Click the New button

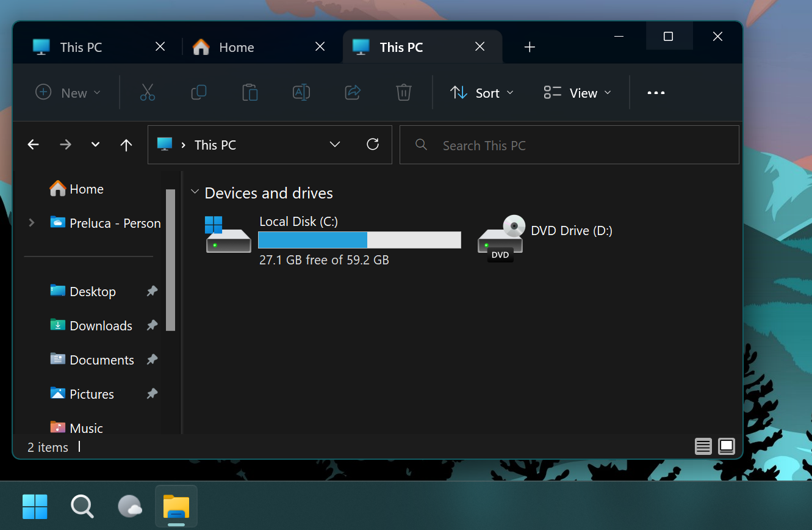68,92
